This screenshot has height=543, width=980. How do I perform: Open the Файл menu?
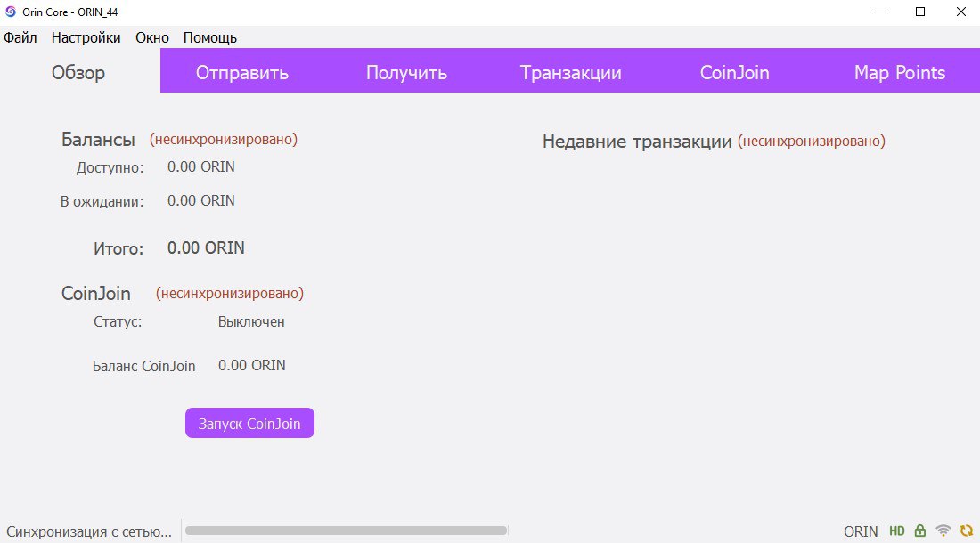click(20, 37)
